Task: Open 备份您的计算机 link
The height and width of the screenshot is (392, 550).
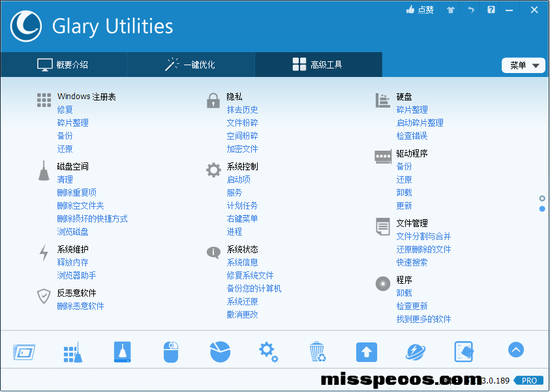Action: point(254,288)
